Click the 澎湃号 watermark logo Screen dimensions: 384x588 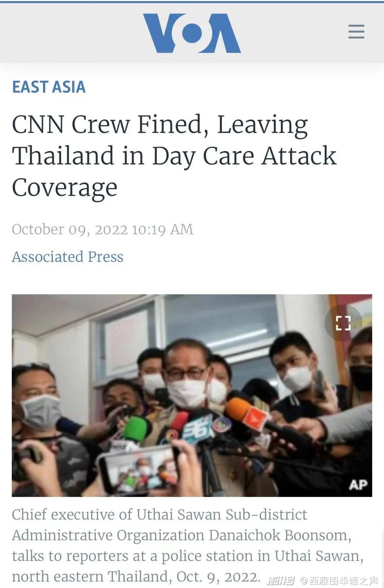[281, 581]
